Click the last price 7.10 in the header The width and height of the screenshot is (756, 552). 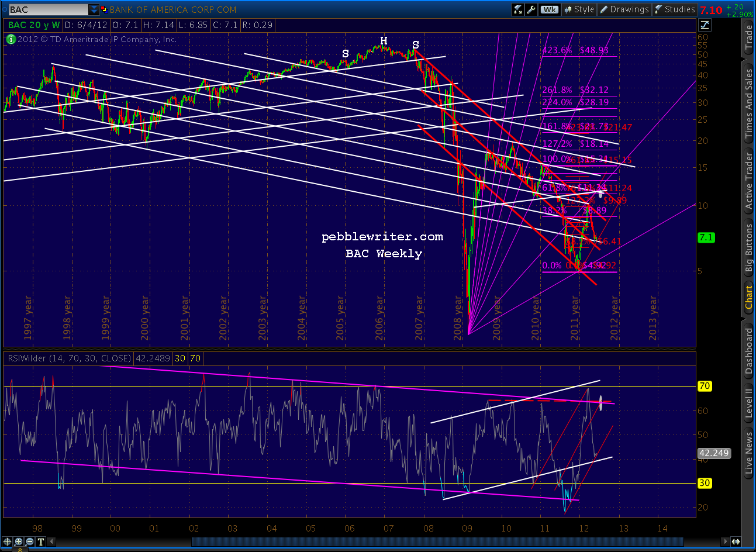(x=711, y=10)
